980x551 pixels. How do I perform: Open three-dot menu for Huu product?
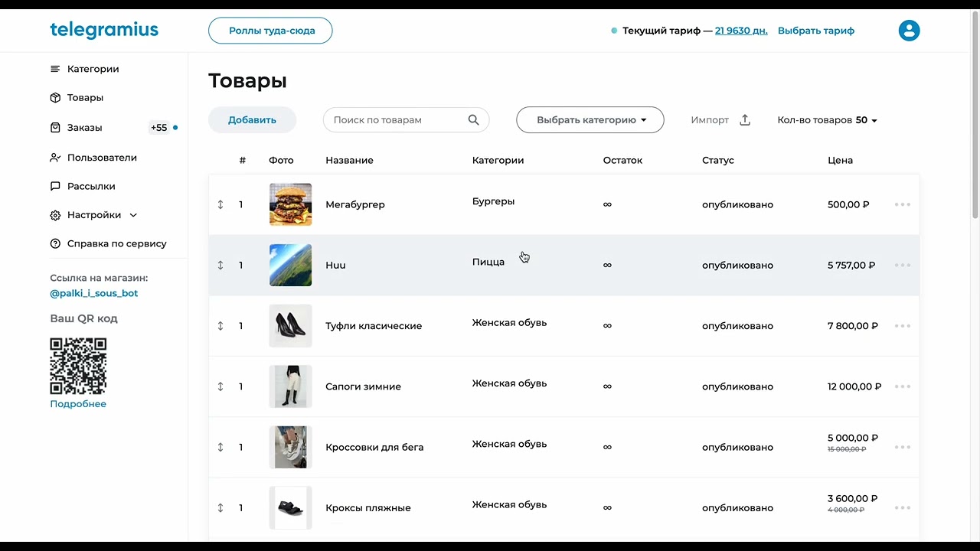(x=903, y=265)
